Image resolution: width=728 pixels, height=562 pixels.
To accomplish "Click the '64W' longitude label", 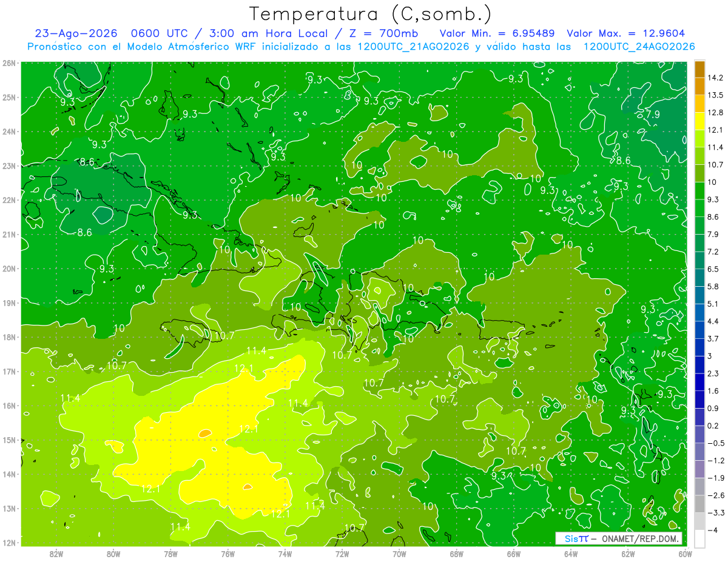I will point(571,554).
